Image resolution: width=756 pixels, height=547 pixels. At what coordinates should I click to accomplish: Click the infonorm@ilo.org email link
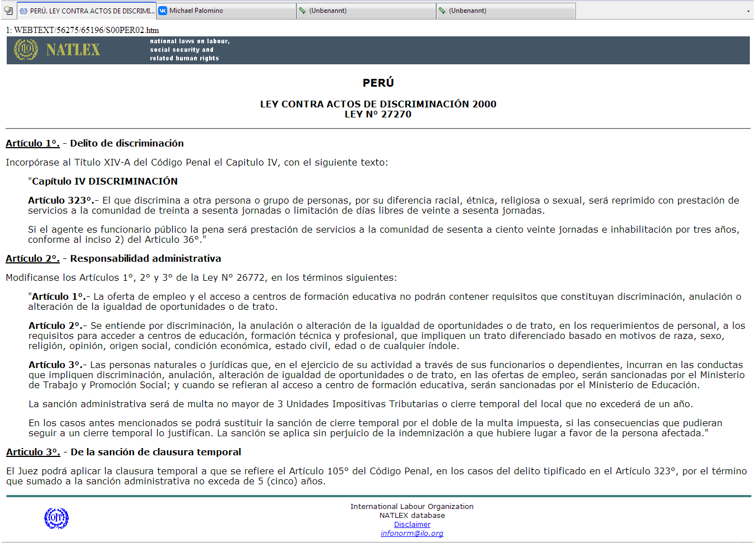pyautogui.click(x=412, y=533)
